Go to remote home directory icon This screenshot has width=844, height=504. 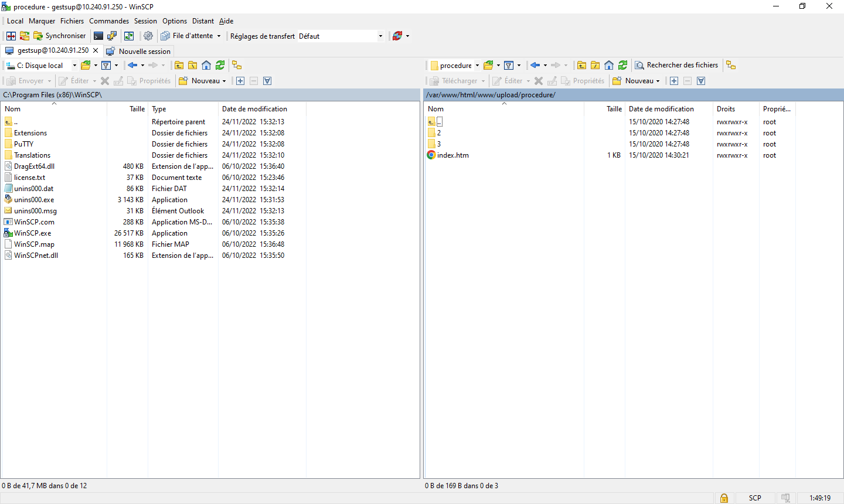click(x=609, y=65)
